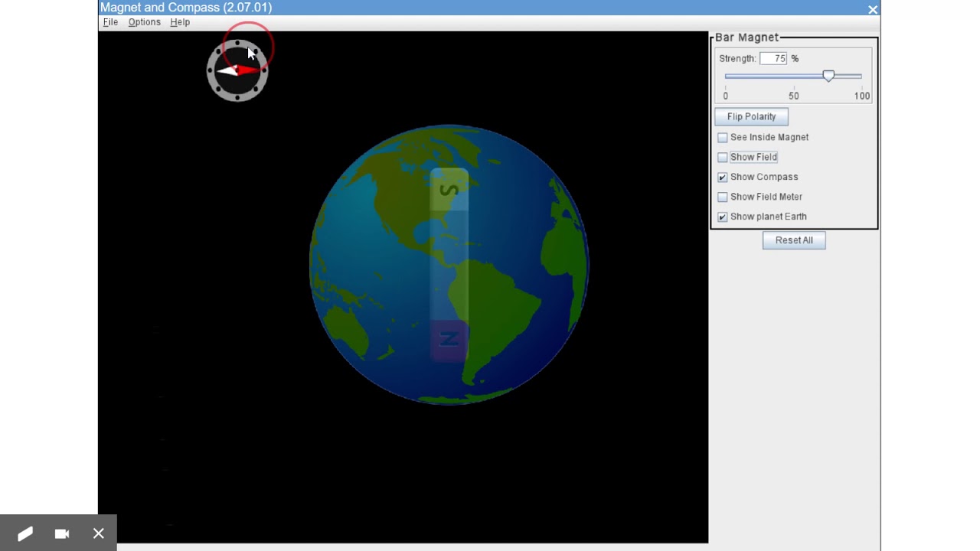Click the pen annotation icon
This screenshot has width=980, height=551.
[24, 533]
